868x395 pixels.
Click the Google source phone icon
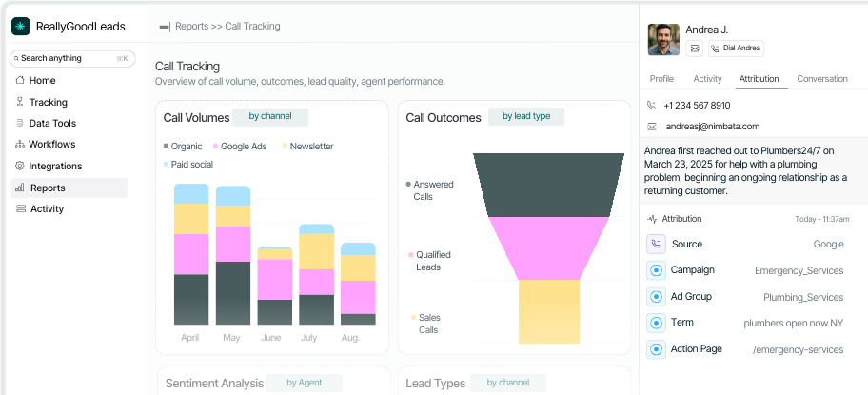click(655, 244)
